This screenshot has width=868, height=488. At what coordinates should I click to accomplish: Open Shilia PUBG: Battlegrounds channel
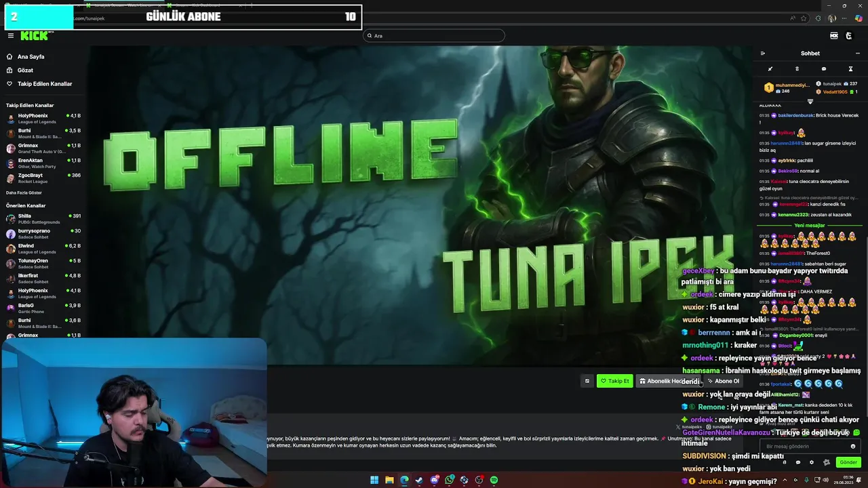click(x=43, y=218)
